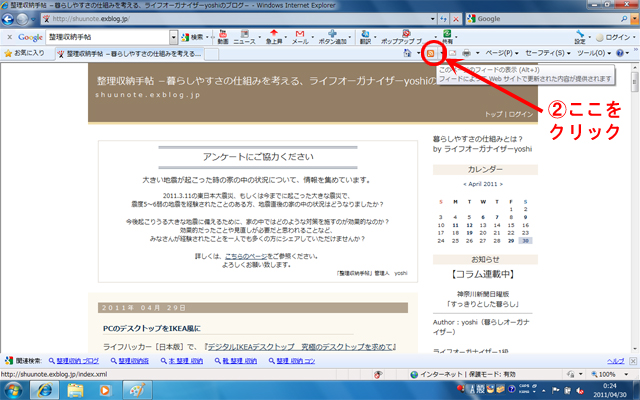This screenshot has height=400, width=640.
Task: Click the blue Help question mark icon
Action: 620,53
